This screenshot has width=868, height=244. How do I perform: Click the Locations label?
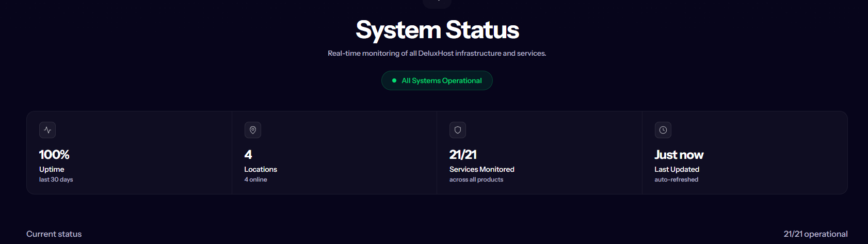261,169
